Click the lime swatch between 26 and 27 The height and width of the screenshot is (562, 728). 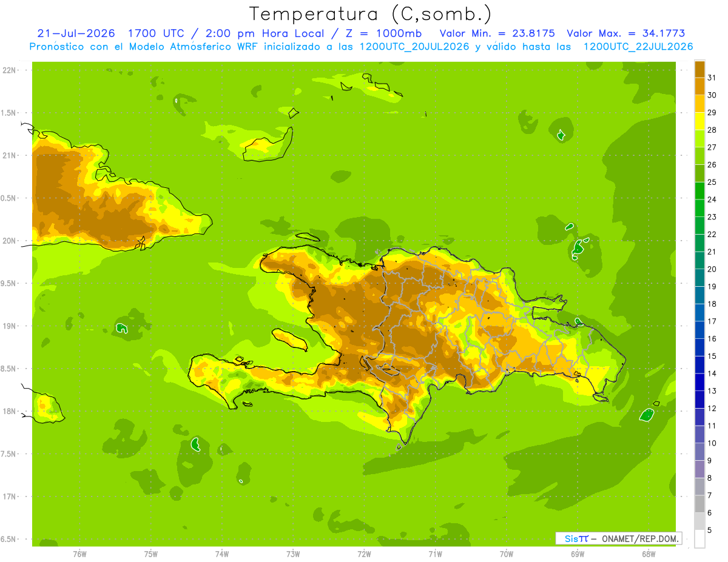[699, 156]
